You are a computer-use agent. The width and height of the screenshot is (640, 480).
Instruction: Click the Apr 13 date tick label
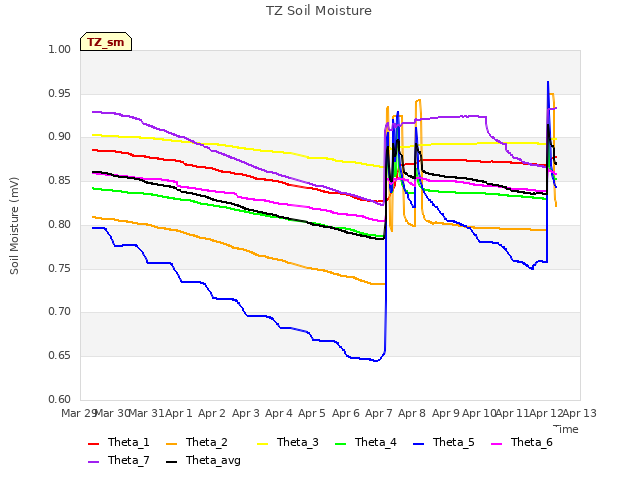click(580, 413)
